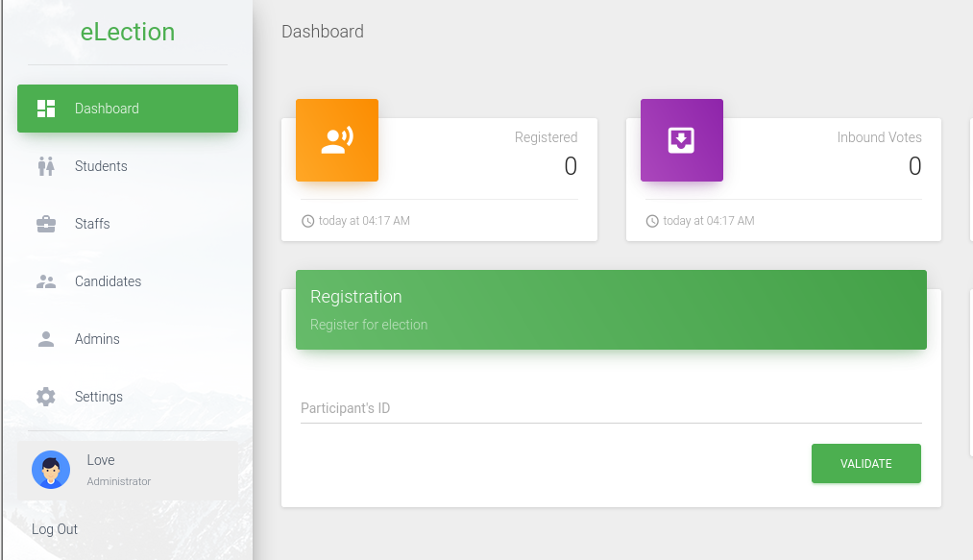Go to the Candidates page
Viewport: 973px width, 560px height.
(x=128, y=281)
